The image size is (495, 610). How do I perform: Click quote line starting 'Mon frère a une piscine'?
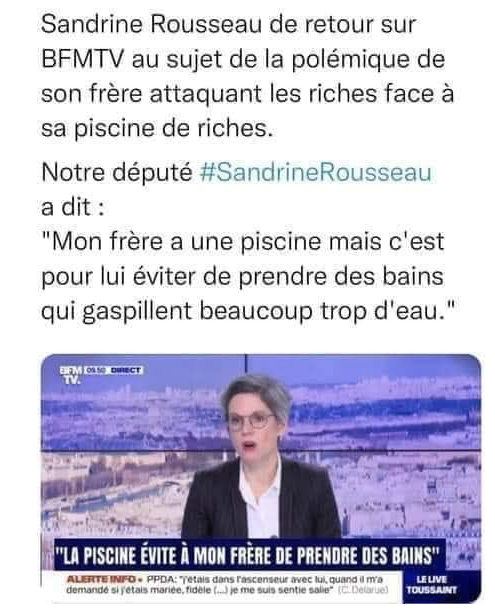pos(242,241)
